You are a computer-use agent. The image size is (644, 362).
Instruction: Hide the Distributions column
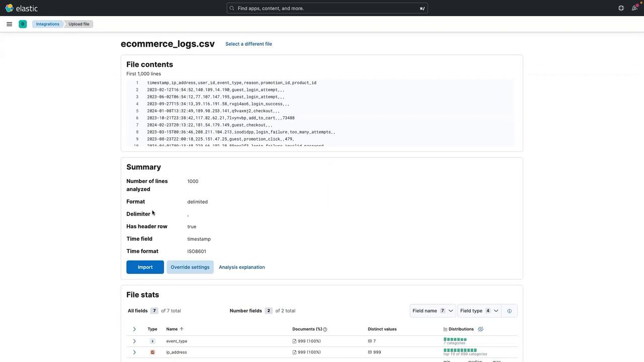point(480,329)
